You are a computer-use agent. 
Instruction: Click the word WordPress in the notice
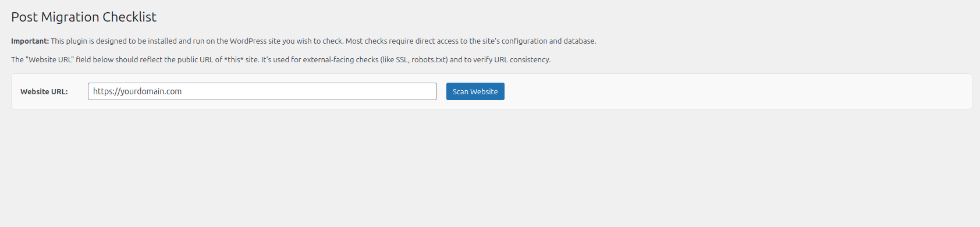pos(248,41)
